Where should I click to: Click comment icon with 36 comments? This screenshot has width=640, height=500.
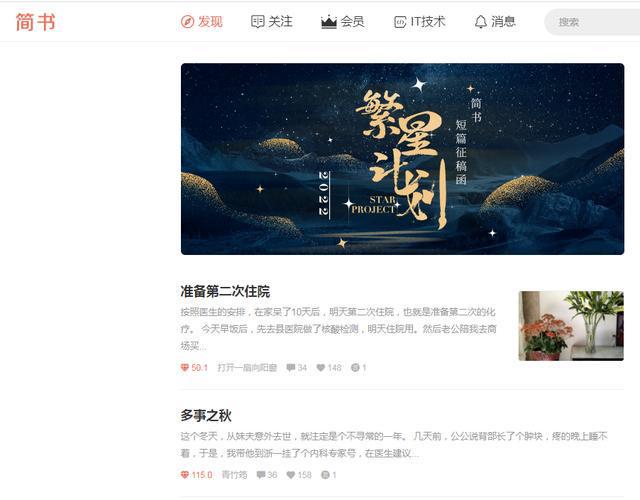coord(261,475)
